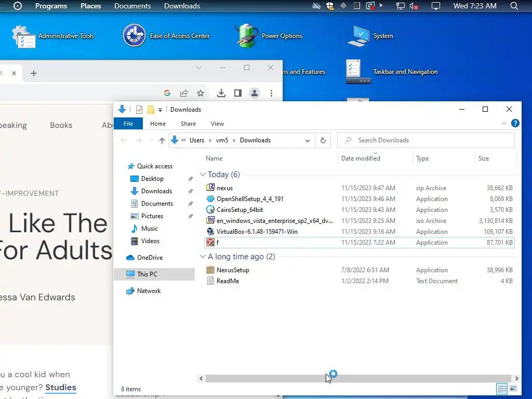This screenshot has width=532, height=399.
Task: Select the NexusSetup application icon
Action: coord(210,270)
